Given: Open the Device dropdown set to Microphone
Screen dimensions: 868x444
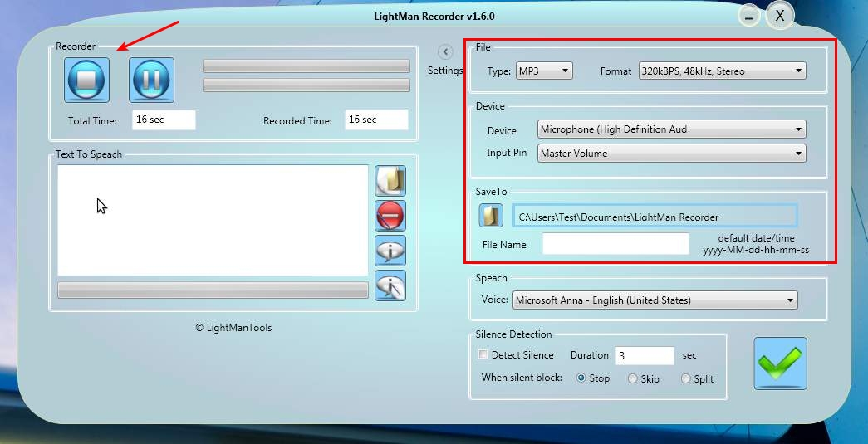Looking at the screenshot, I should (671, 129).
